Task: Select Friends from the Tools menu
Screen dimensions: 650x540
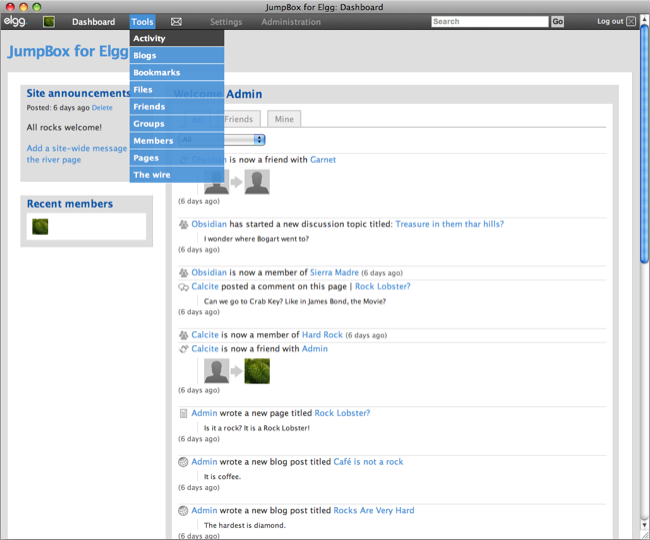Action: [177, 107]
